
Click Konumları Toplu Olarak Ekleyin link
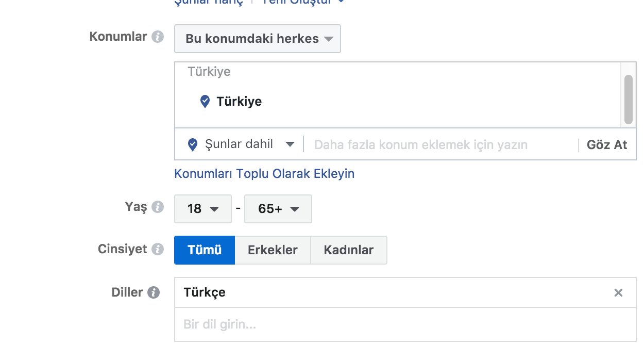coord(264,174)
